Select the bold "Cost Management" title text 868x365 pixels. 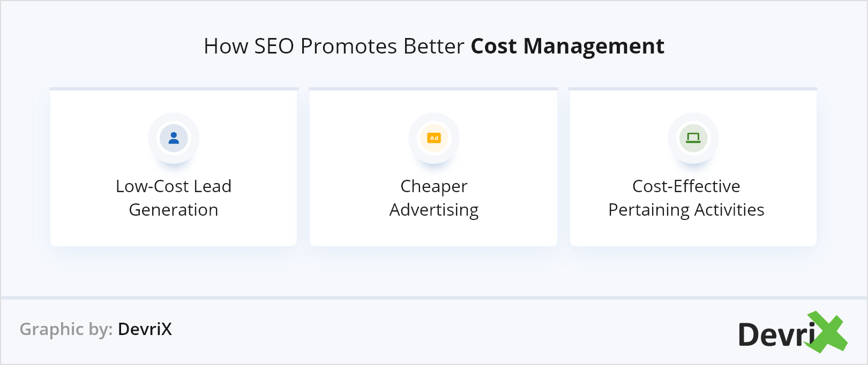[x=567, y=47]
